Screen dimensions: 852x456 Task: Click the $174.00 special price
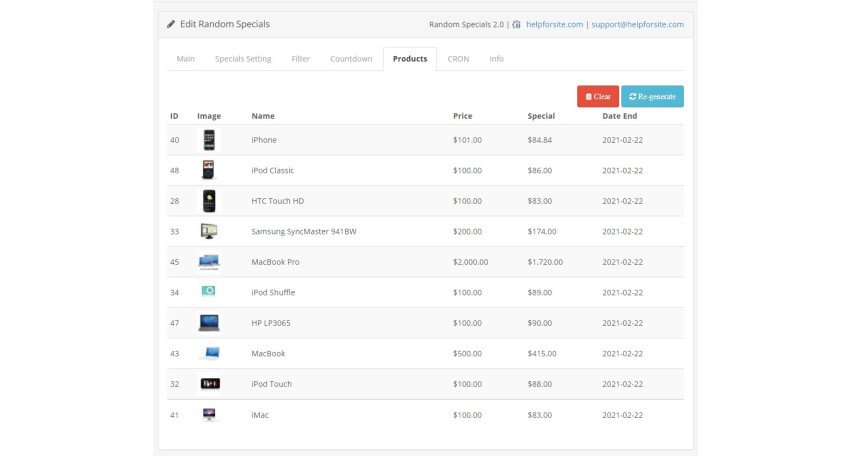tap(542, 231)
